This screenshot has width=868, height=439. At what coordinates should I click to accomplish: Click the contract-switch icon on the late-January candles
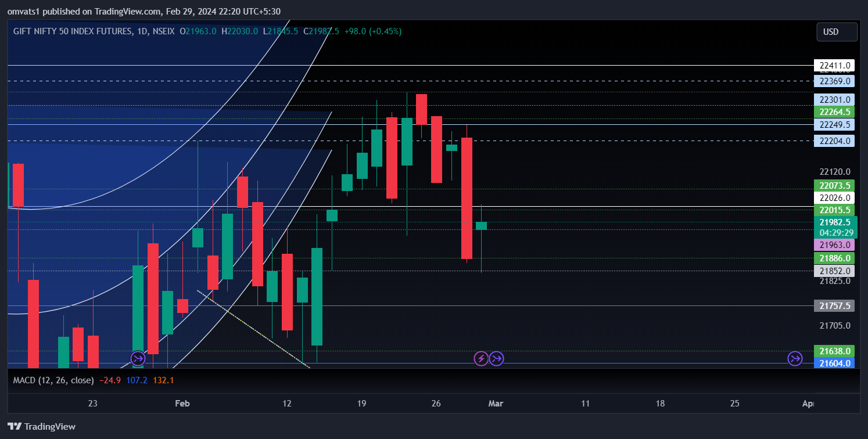point(138,358)
